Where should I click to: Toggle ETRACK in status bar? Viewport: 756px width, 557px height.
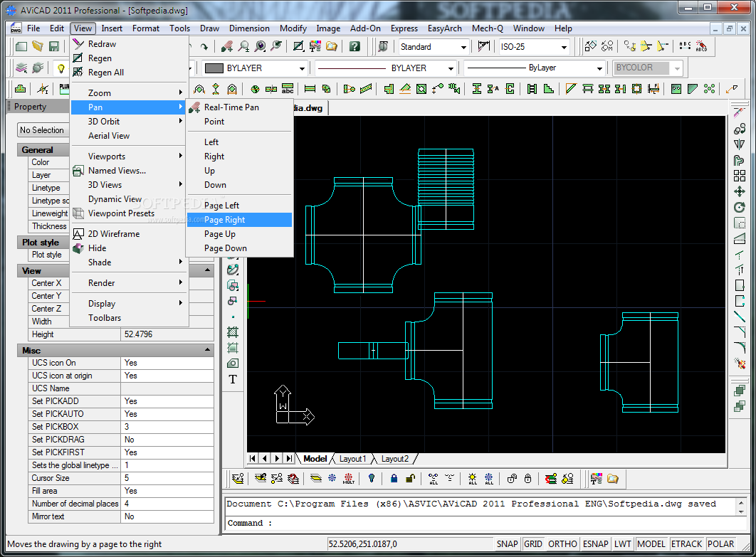[686, 544]
